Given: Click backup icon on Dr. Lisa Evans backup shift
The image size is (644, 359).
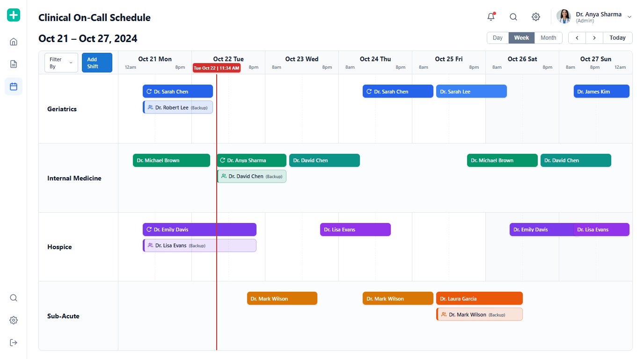Looking at the screenshot, I should [150, 245].
